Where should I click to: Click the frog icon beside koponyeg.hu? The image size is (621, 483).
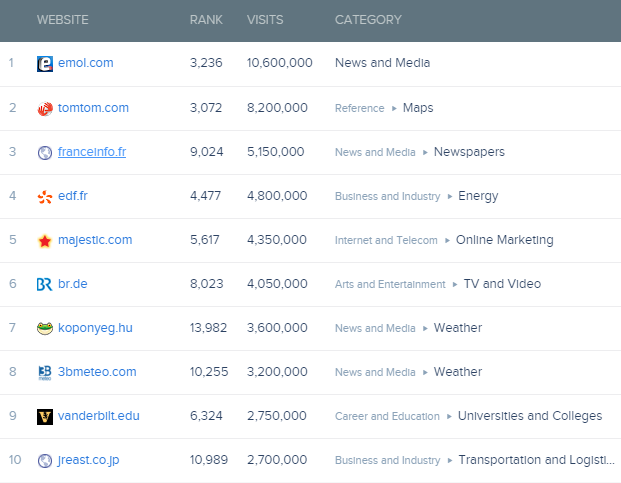click(45, 328)
